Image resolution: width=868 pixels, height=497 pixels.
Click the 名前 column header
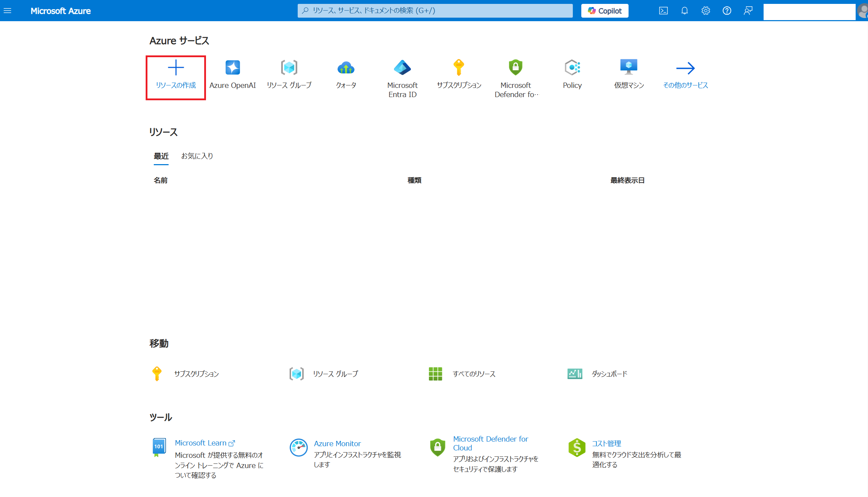[160, 180]
